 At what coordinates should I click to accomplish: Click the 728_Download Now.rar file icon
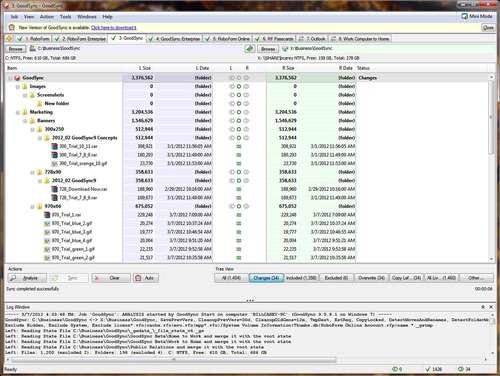click(x=54, y=189)
